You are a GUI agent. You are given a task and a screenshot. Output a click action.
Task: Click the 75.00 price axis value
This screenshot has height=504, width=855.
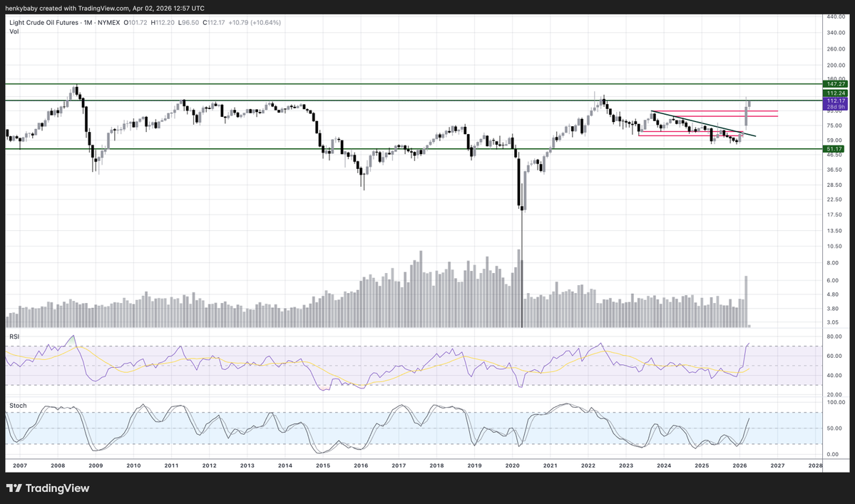835,125
